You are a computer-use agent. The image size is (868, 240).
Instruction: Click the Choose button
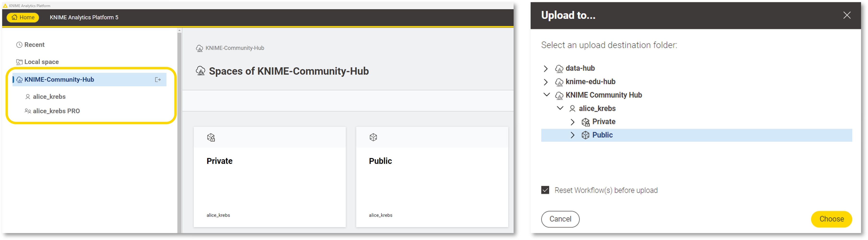pos(831,219)
